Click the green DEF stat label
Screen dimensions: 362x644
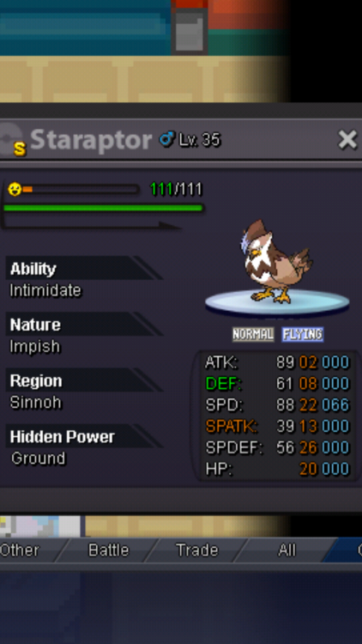click(224, 384)
